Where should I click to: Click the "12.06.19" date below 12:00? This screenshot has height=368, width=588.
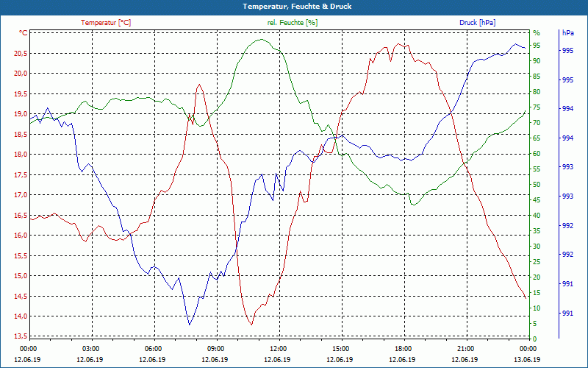coord(277,360)
